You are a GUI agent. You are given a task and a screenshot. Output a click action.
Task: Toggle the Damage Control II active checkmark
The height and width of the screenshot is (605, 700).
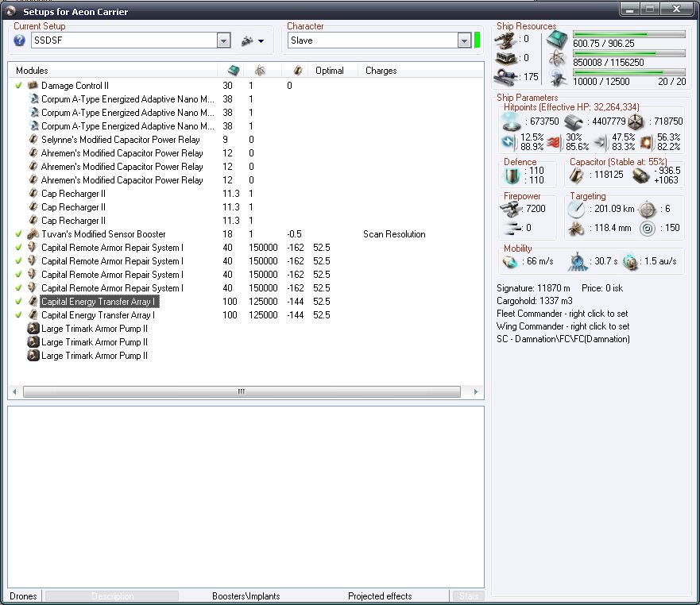18,85
